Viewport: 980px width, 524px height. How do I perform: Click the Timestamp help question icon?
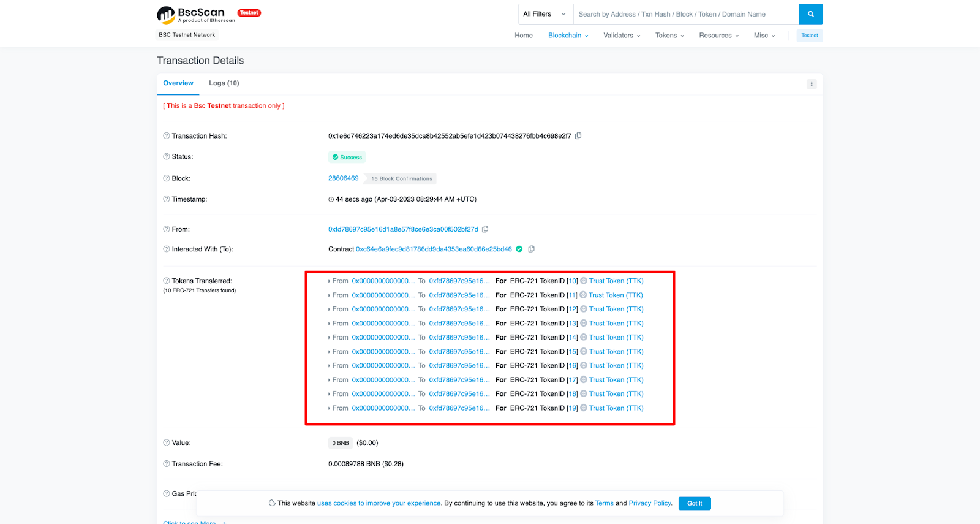click(167, 199)
